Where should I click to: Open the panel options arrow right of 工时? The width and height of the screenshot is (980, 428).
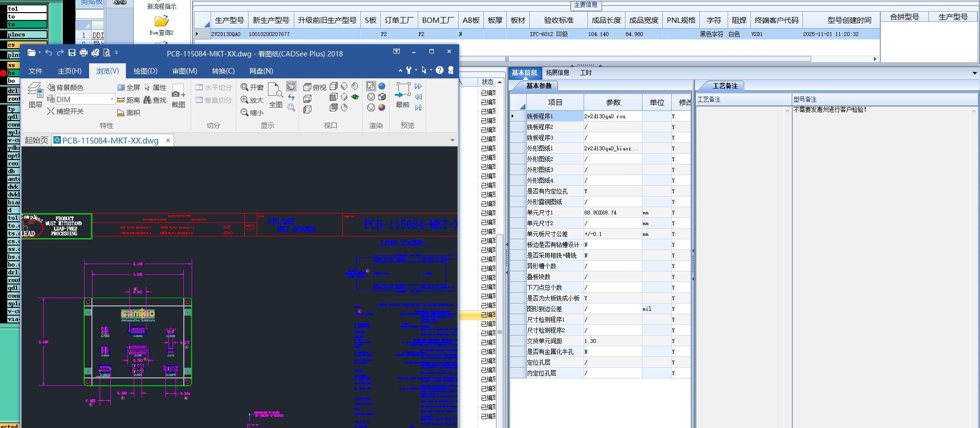click(x=975, y=73)
